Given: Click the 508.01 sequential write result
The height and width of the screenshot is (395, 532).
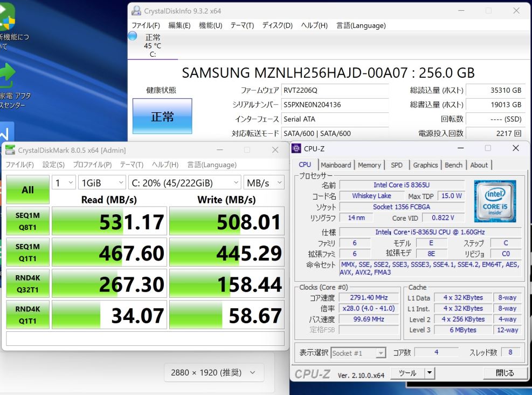Looking at the screenshot, I should click(226, 221).
